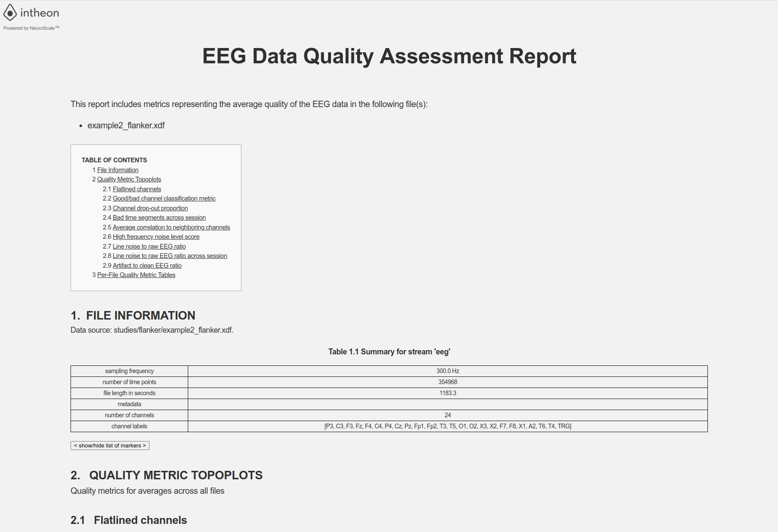Click the number of time points value 354968
This screenshot has width=778, height=532.
448,382
